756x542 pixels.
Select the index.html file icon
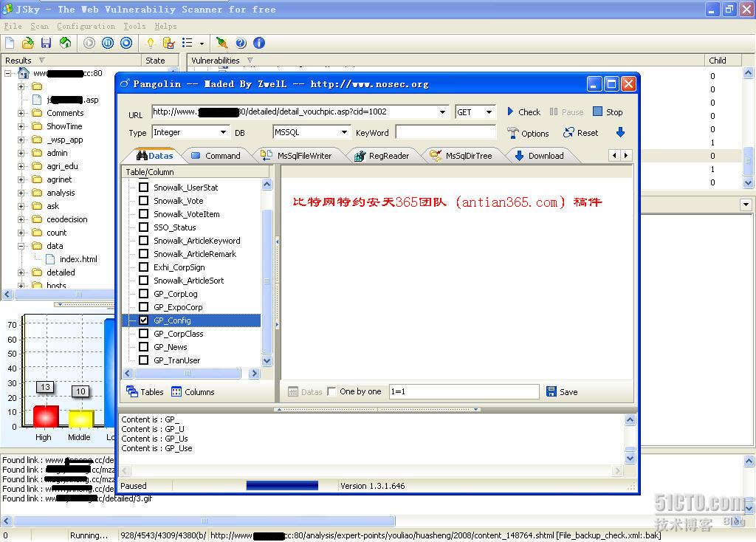tap(49, 259)
